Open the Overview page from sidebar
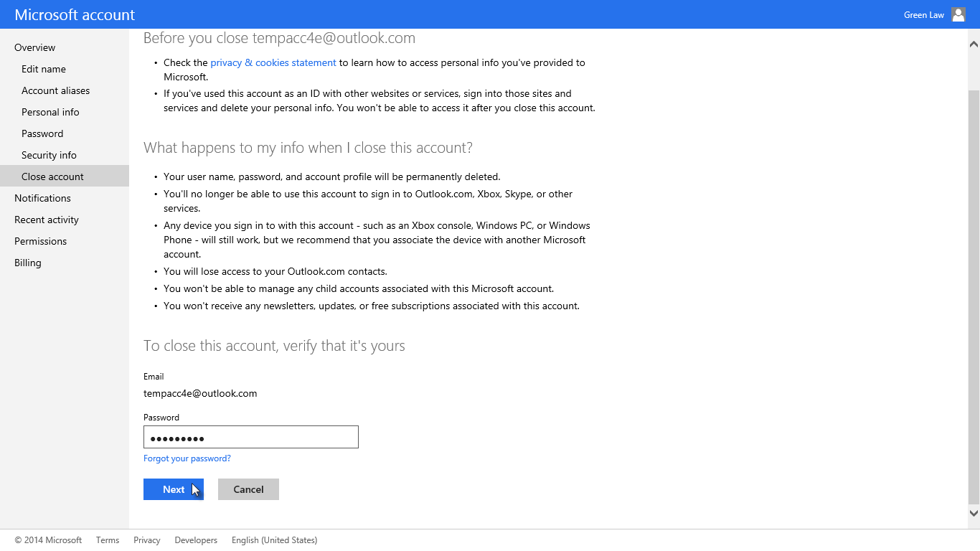 [34, 47]
